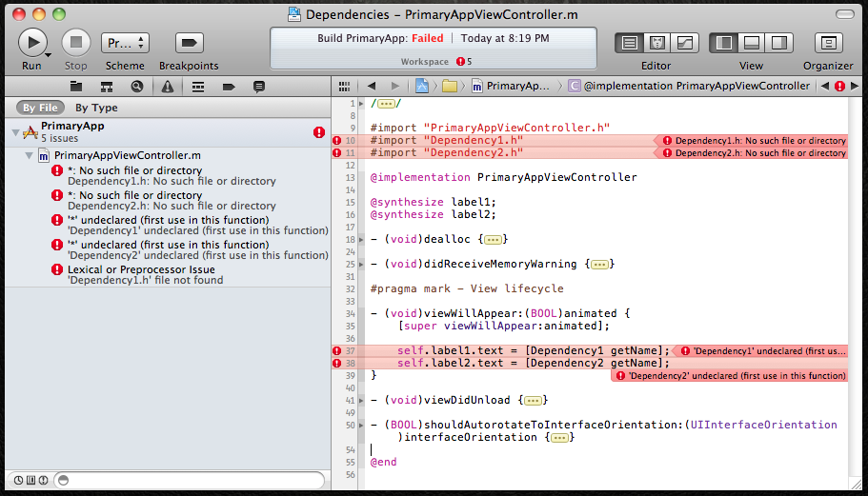The height and width of the screenshot is (496, 868).
Task: Toggle the Debug area view button
Action: point(751,43)
